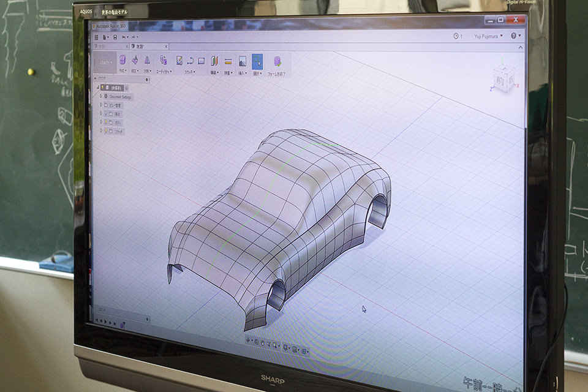Click the Inspect measure icon
This screenshot has width=588, height=392.
point(228,61)
